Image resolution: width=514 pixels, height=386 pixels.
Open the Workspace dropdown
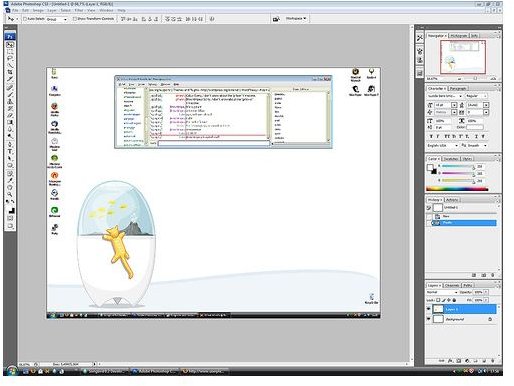296,19
